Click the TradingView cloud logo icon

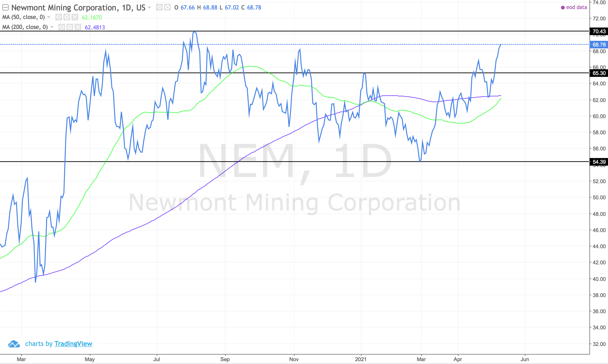pos(14,344)
